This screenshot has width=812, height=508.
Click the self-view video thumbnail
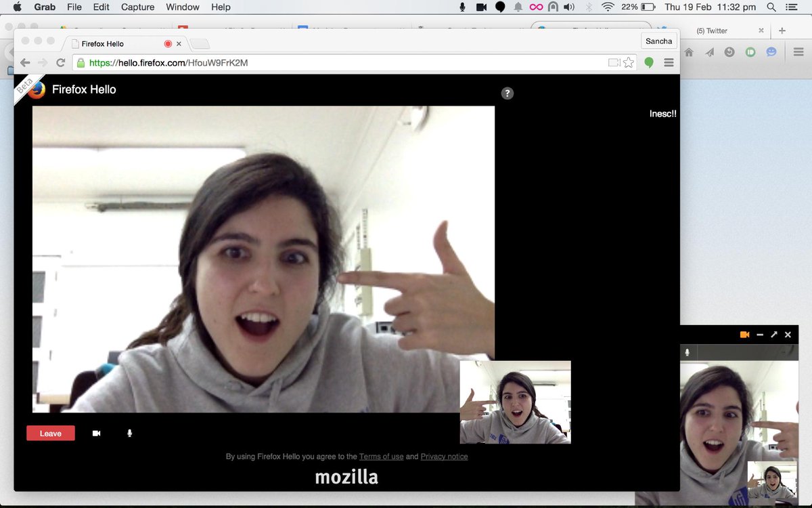515,402
